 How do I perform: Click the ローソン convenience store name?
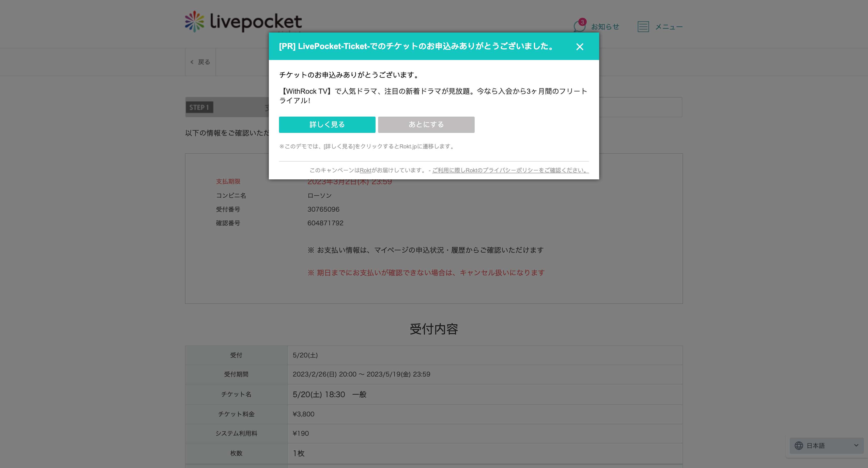click(319, 195)
